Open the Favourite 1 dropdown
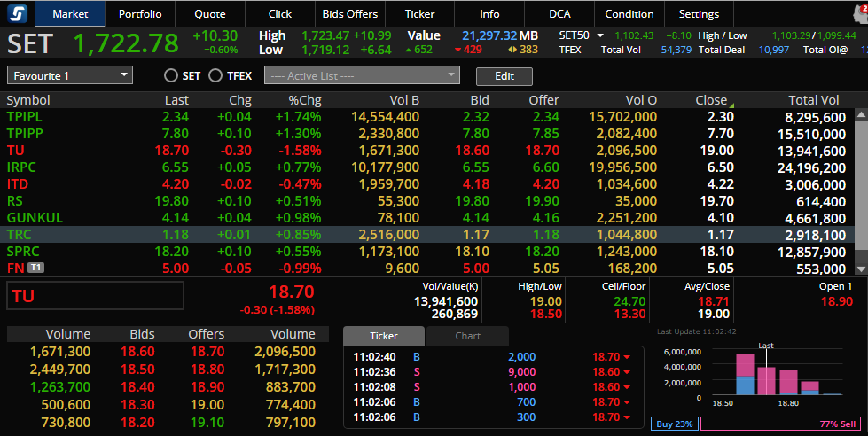This screenshot has height=436, width=868. tap(70, 75)
